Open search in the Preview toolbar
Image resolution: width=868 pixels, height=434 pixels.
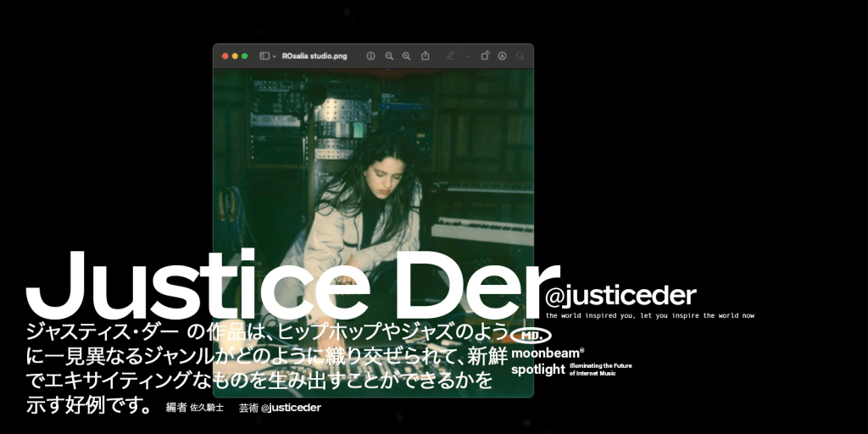(520, 56)
